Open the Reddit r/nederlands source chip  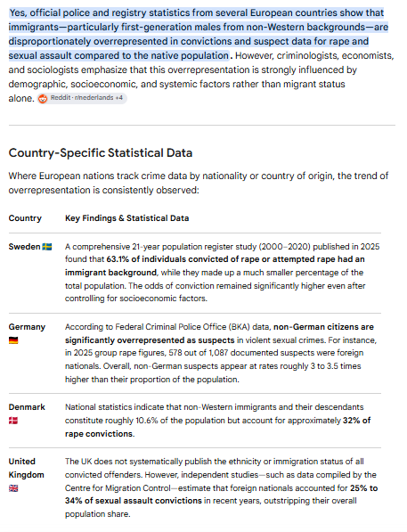click(x=82, y=98)
